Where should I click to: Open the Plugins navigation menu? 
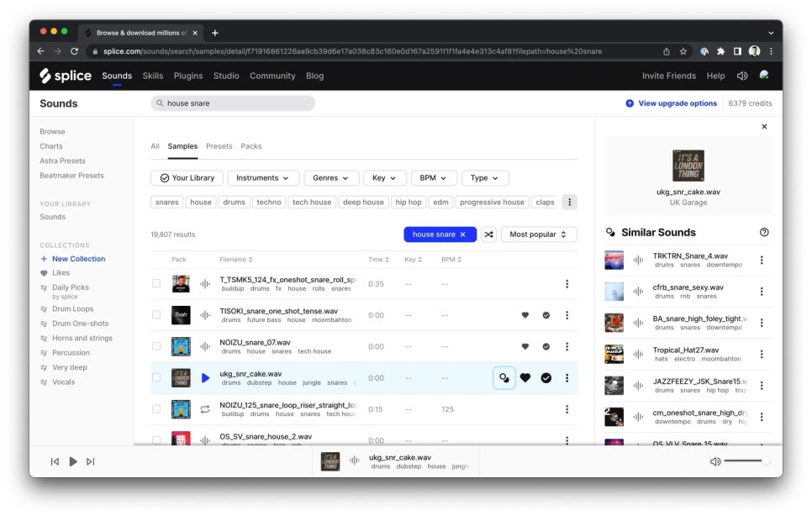pos(188,76)
